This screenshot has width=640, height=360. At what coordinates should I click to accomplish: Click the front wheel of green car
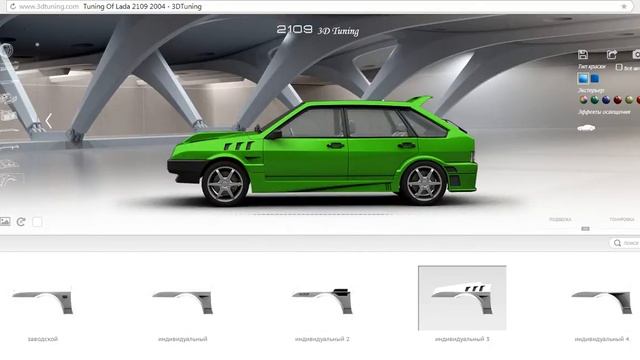pyautogui.click(x=225, y=184)
